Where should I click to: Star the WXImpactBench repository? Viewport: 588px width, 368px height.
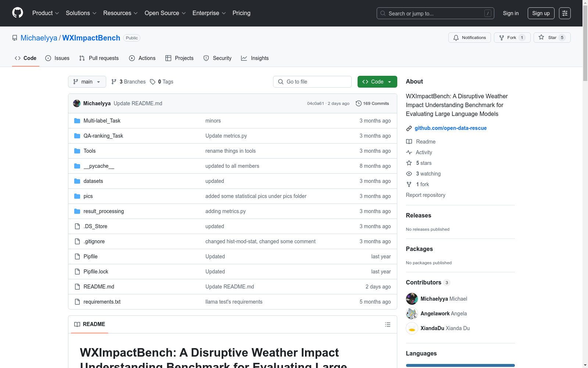(x=552, y=38)
